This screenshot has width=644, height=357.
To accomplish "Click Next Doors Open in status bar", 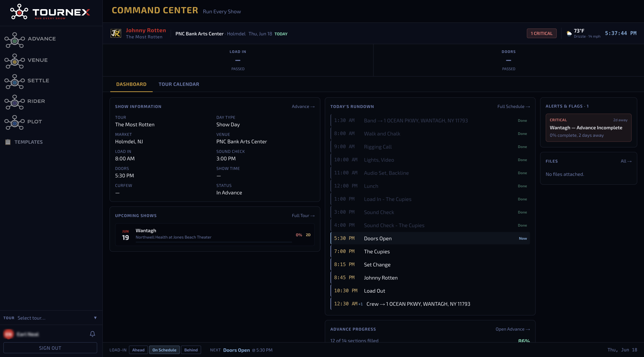I will (x=241, y=350).
